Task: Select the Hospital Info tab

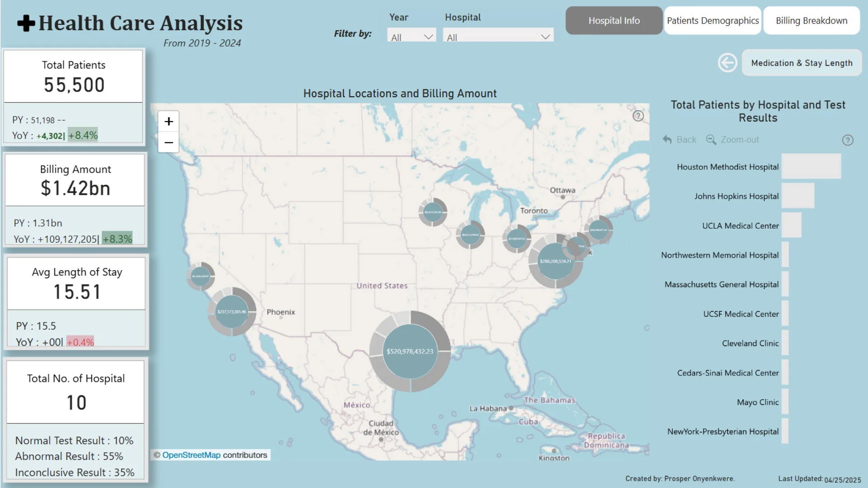Action: pyautogui.click(x=613, y=21)
